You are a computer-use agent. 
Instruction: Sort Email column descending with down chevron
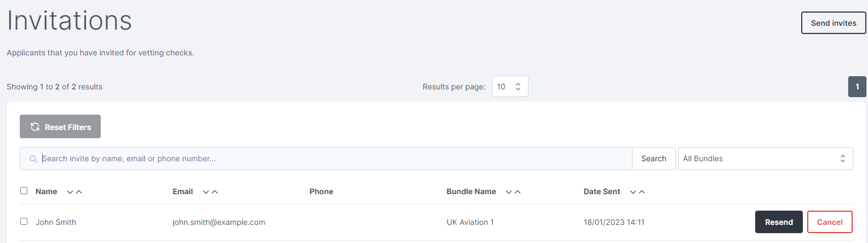coord(206,192)
